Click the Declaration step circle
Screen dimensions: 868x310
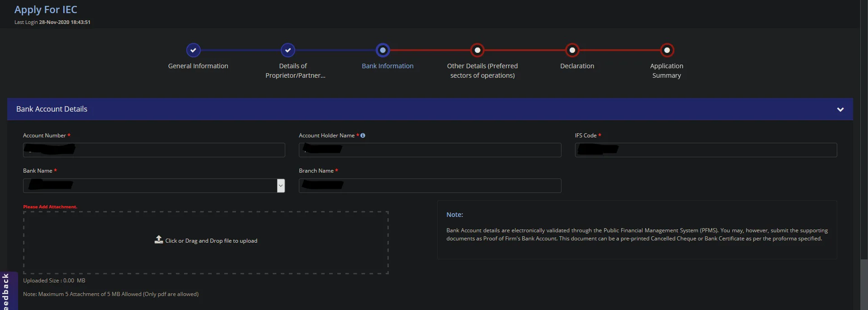tap(572, 50)
